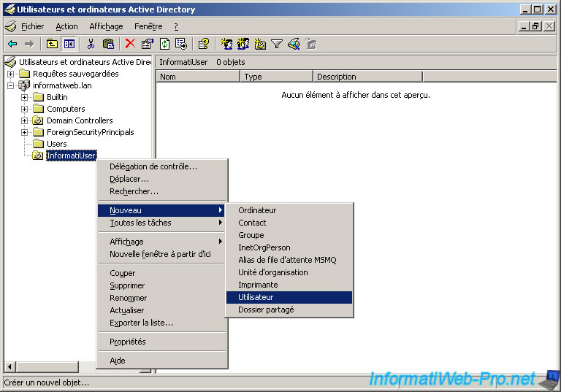Click Propriétés in the context menu
This screenshot has width=561, height=392.
[128, 342]
